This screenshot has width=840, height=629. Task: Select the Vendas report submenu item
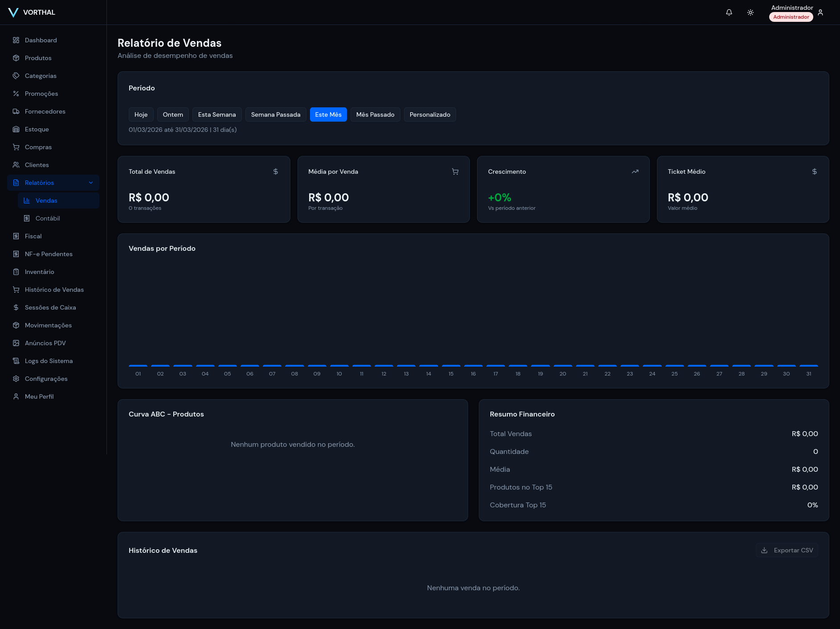[46, 200]
